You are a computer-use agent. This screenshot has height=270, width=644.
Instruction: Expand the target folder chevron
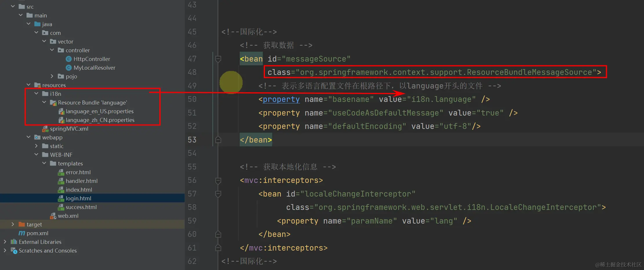point(13,224)
